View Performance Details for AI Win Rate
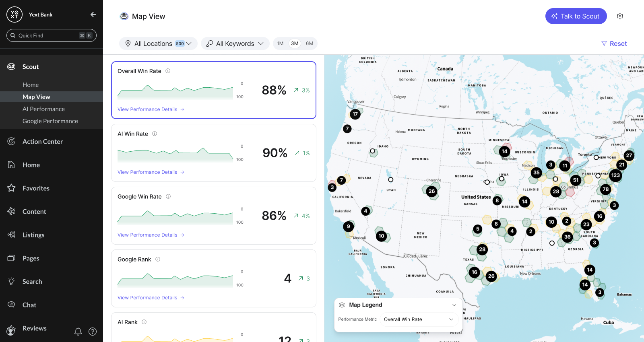The height and width of the screenshot is (342, 644). pos(151,172)
